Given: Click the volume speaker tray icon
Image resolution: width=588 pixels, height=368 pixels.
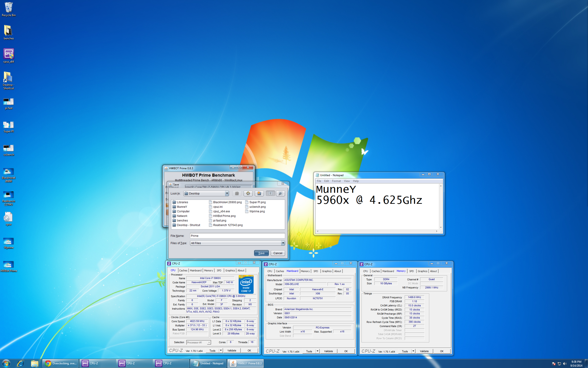Looking at the screenshot, I should (x=564, y=364).
